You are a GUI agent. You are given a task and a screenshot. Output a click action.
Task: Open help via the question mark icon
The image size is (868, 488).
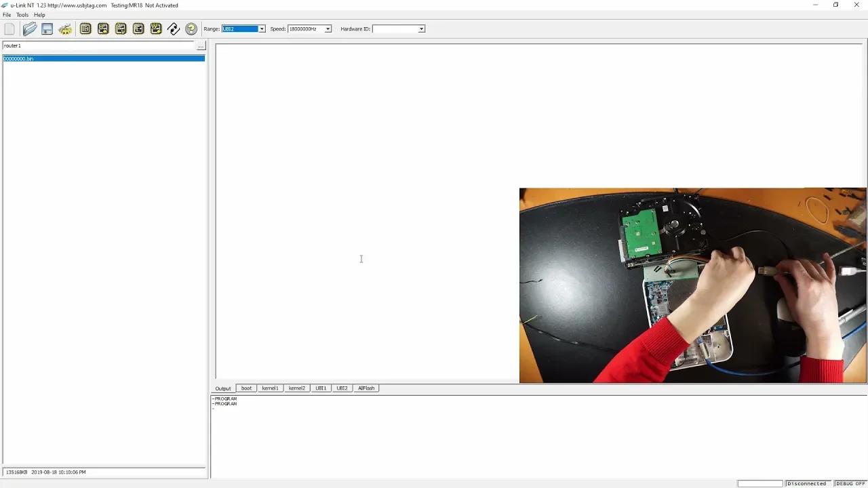point(191,28)
